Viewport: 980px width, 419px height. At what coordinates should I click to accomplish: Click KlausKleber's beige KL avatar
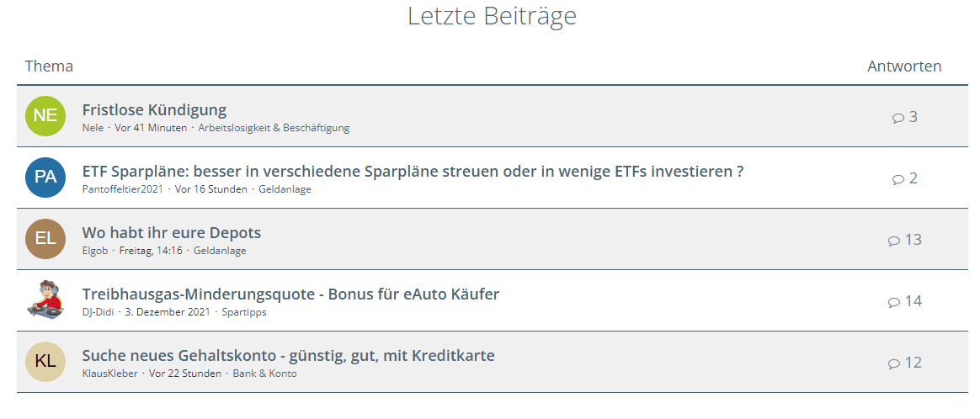tap(45, 362)
